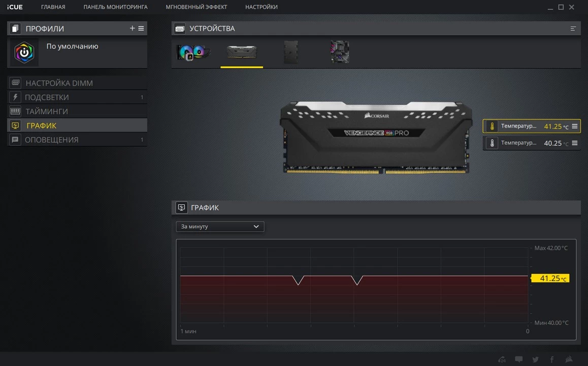Click the sidebar graph monitor icon
The height and width of the screenshot is (366, 588).
pyautogui.click(x=15, y=126)
